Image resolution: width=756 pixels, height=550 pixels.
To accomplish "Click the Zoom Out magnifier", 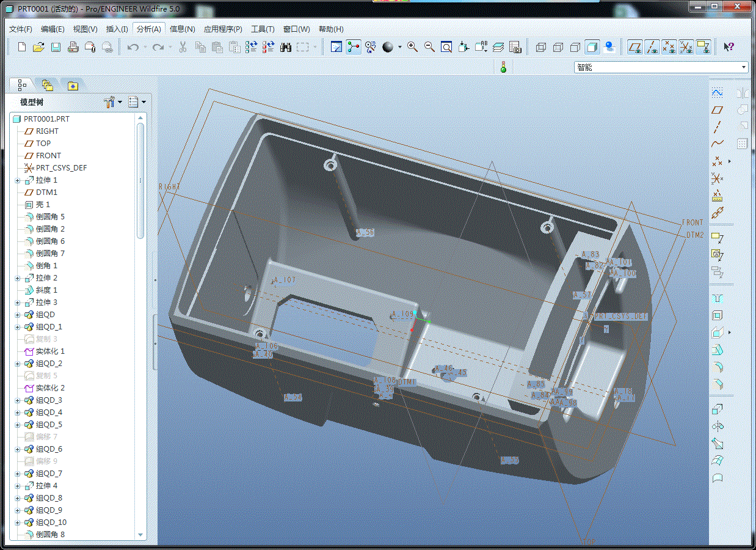I will [429, 47].
